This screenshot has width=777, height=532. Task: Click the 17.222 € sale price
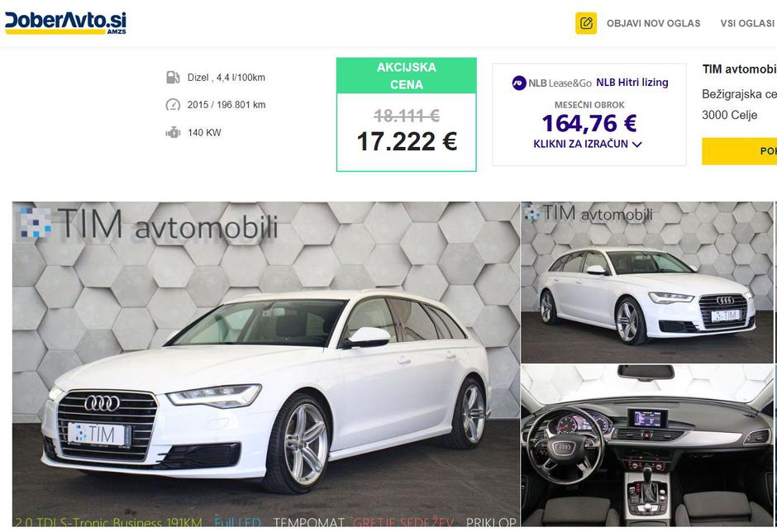pyautogui.click(x=407, y=141)
